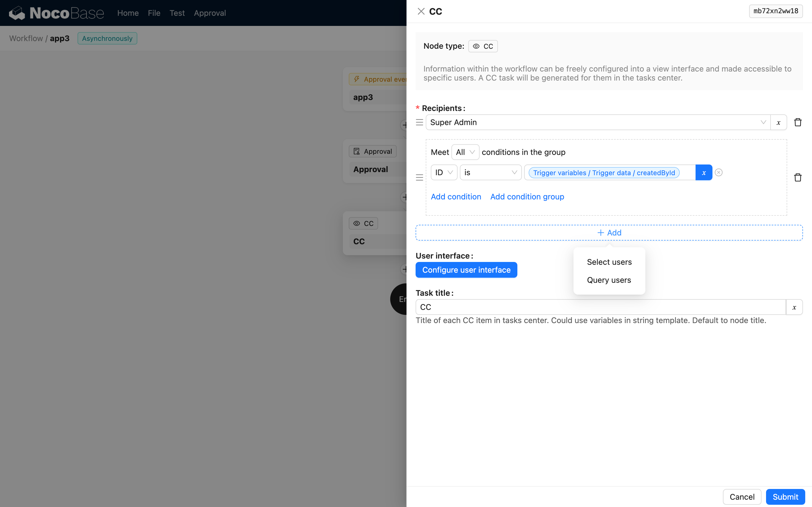Click drag handle beside Super Admin row
The width and height of the screenshot is (812, 507).
pos(420,123)
